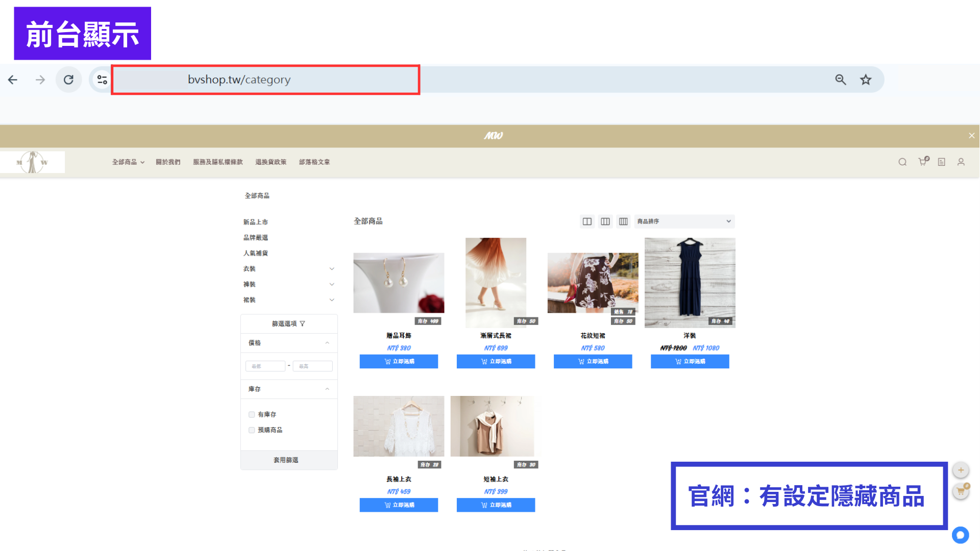
Task: Apply filters with 套用篩選 button
Action: [x=289, y=460]
